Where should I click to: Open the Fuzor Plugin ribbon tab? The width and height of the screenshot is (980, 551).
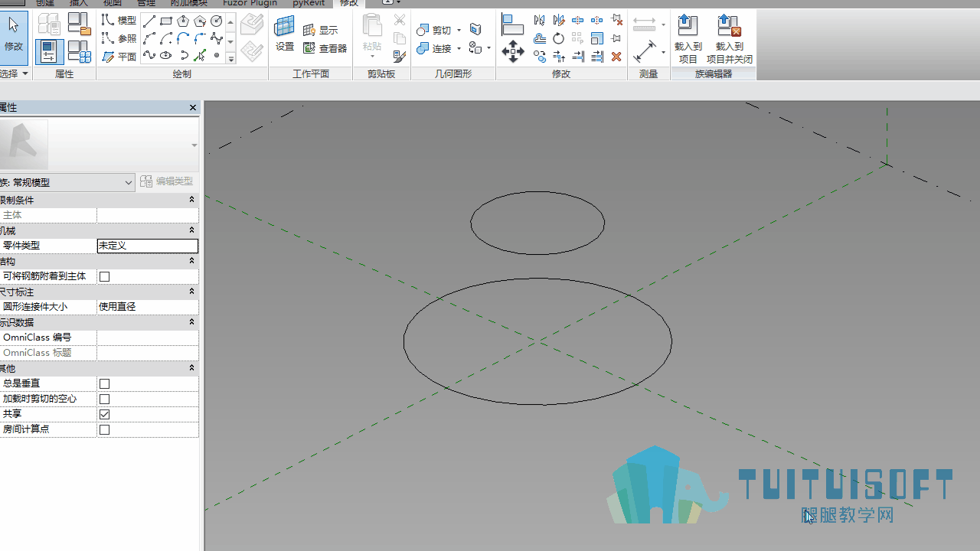coord(250,3)
